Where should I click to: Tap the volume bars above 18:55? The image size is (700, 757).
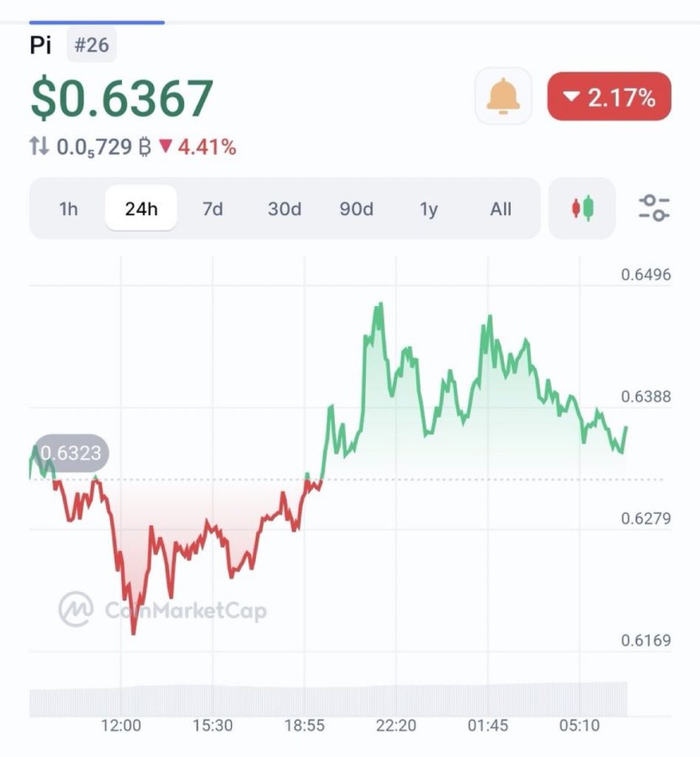[x=305, y=701]
